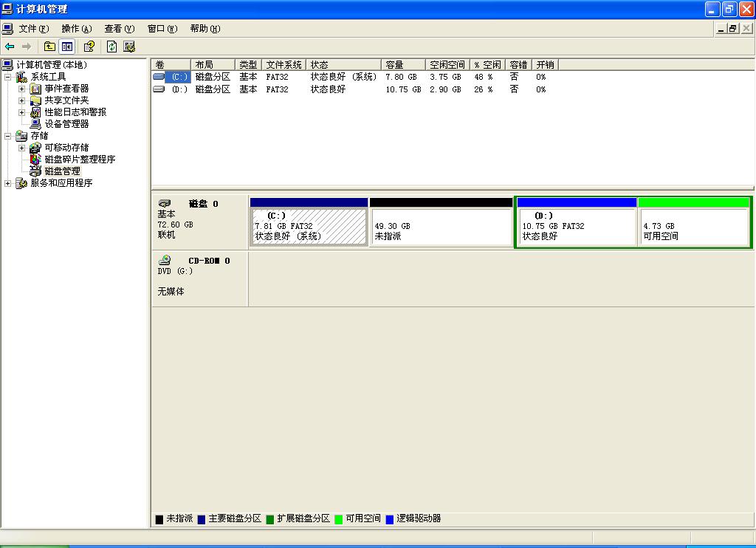
Task: Click the 3.75 GB free space cell
Action: pos(445,77)
